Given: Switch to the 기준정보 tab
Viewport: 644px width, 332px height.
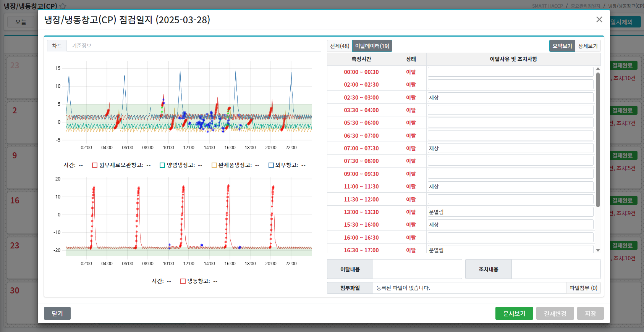Looking at the screenshot, I should (82, 46).
